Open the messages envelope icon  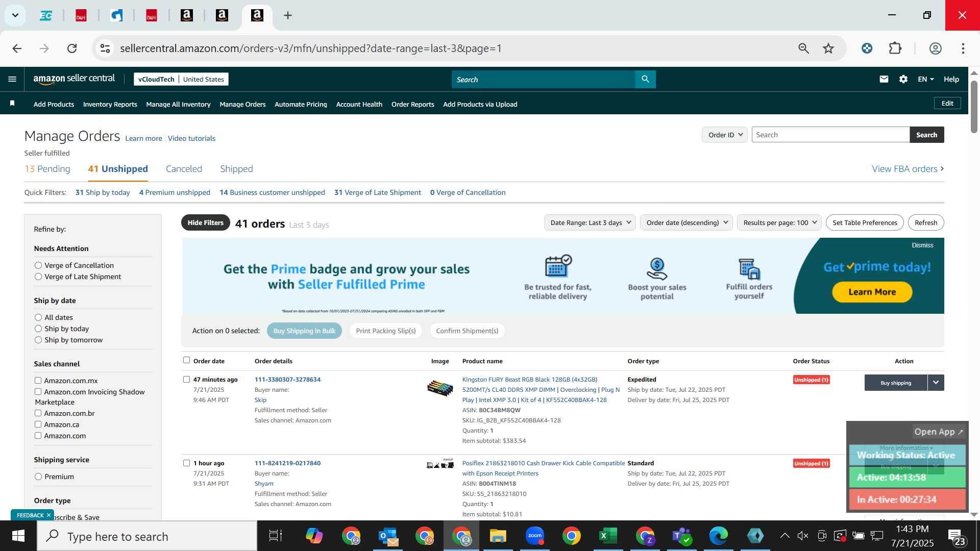884,79
